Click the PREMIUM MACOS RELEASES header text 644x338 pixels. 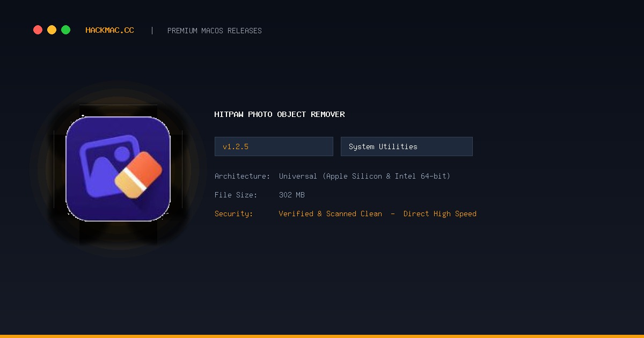[215, 31]
